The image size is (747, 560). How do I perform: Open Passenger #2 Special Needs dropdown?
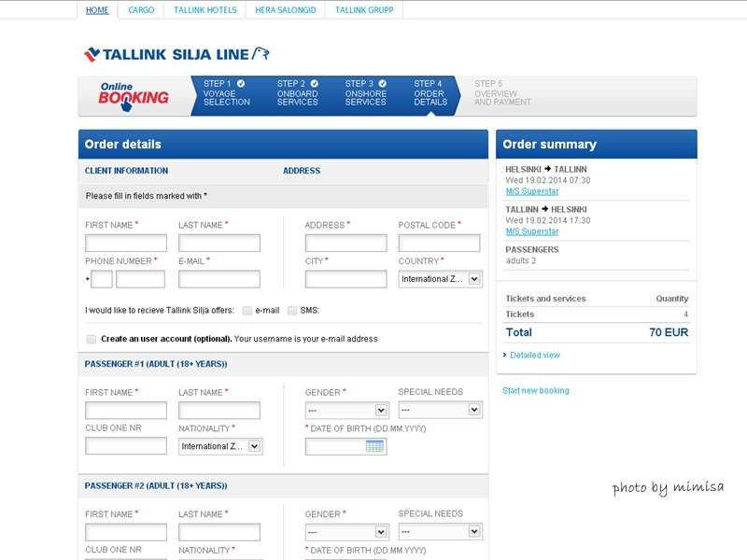point(440,531)
